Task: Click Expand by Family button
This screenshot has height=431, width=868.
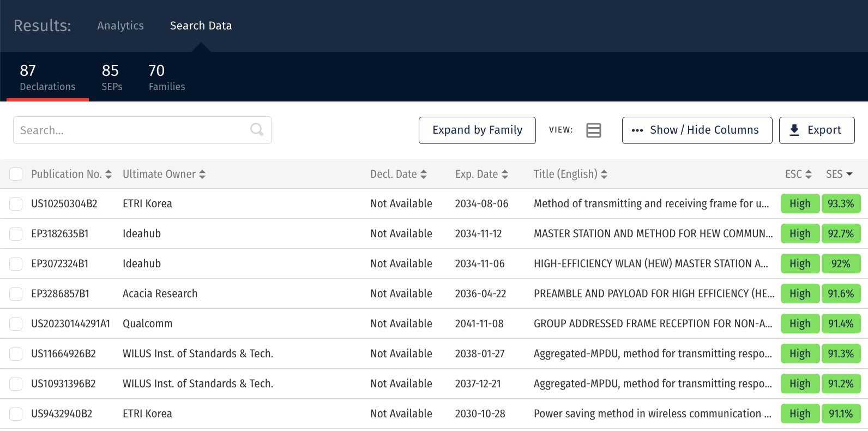Action: (477, 130)
